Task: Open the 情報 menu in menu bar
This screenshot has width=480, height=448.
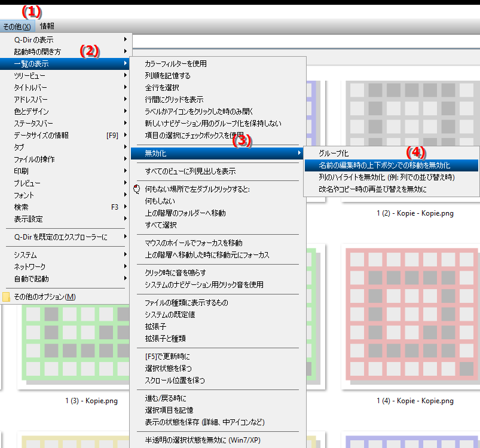Action: pos(47,26)
